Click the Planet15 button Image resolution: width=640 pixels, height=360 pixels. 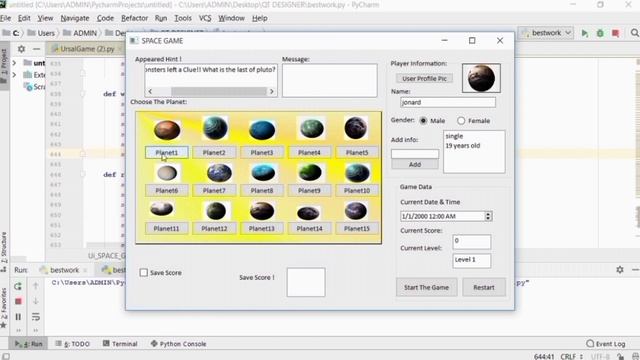(x=357, y=229)
